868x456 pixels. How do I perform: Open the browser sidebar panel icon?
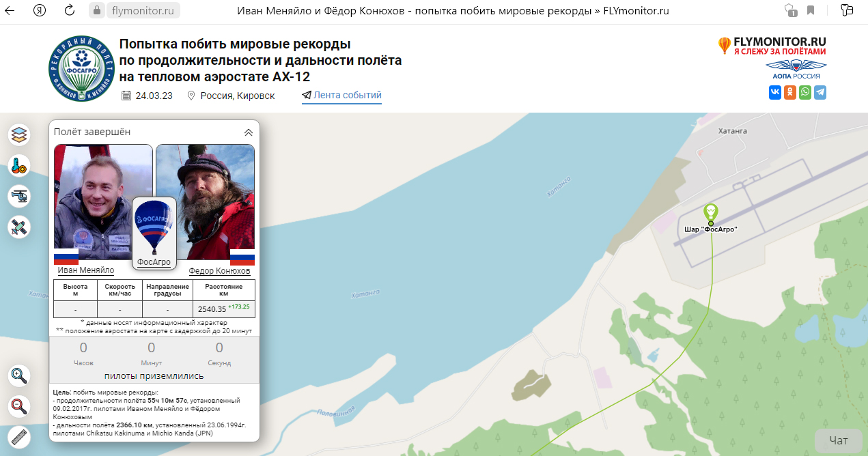click(847, 10)
